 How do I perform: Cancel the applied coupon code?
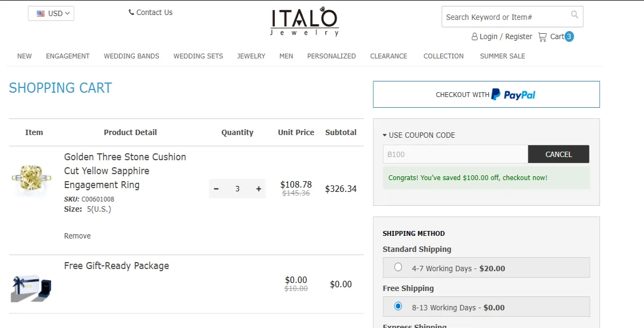559,154
